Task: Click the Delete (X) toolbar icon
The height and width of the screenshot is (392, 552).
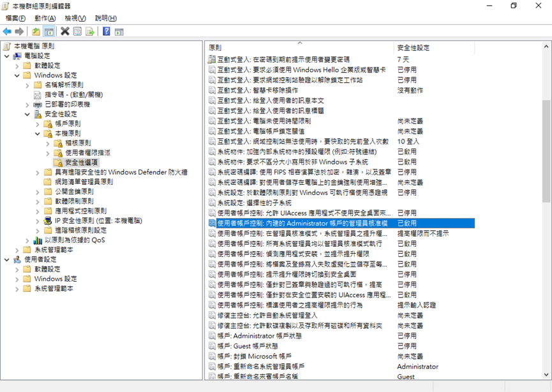Action: click(65, 31)
